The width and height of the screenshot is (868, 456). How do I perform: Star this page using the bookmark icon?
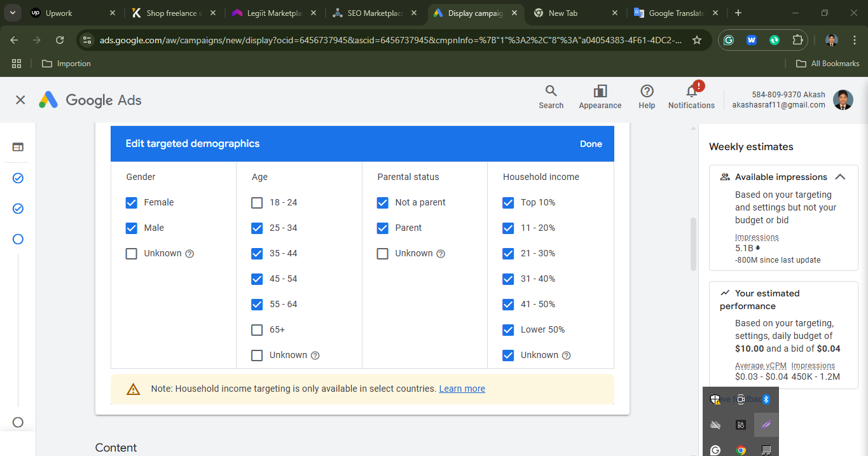pyautogui.click(x=697, y=39)
